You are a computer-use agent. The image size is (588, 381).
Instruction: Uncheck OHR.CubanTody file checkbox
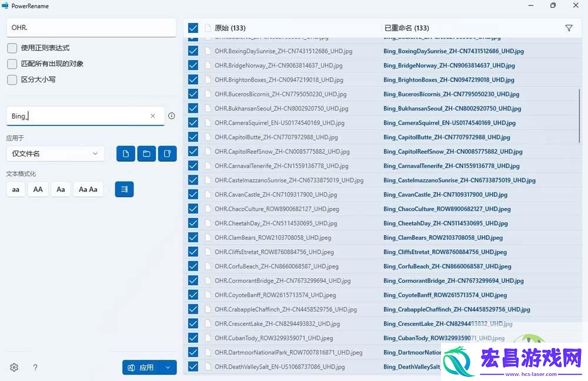click(x=193, y=338)
